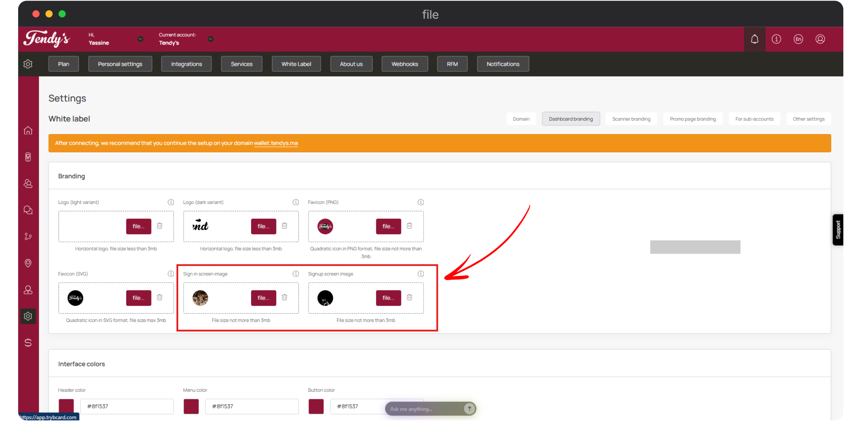Select the Other settings tab
This screenshot has height=422, width=868.
click(x=808, y=119)
